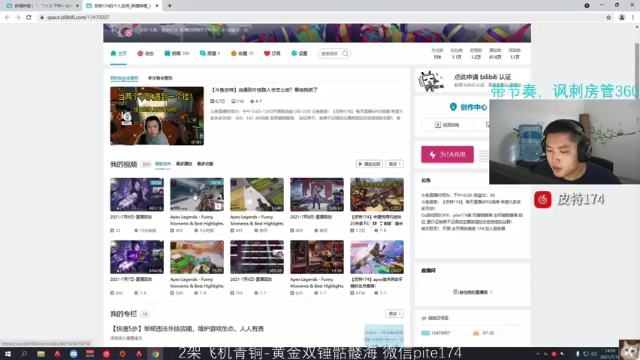Open the Apex Legends thumbnail with NEW badge
The height and width of the screenshot is (360, 640).
[197, 194]
